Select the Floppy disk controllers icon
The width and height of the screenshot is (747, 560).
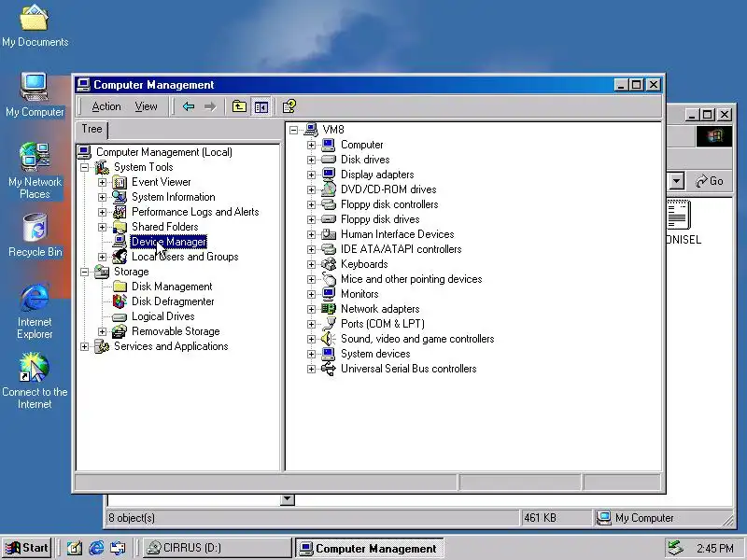pos(329,204)
